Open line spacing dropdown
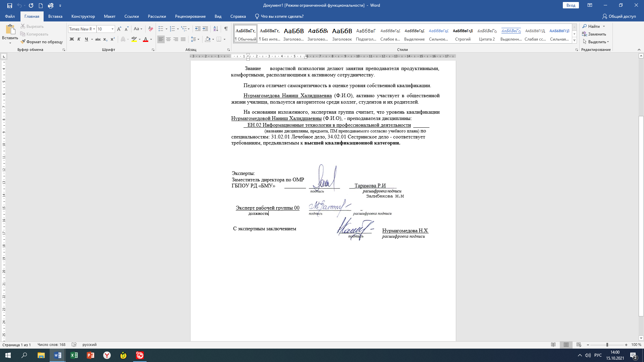The image size is (644, 362). click(195, 39)
